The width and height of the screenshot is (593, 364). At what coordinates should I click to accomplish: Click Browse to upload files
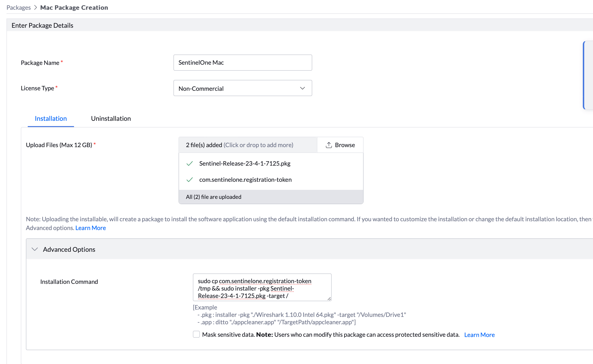pos(340,145)
